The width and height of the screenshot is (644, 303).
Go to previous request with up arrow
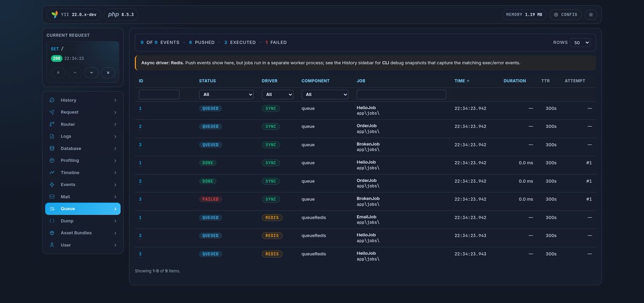coord(75,73)
